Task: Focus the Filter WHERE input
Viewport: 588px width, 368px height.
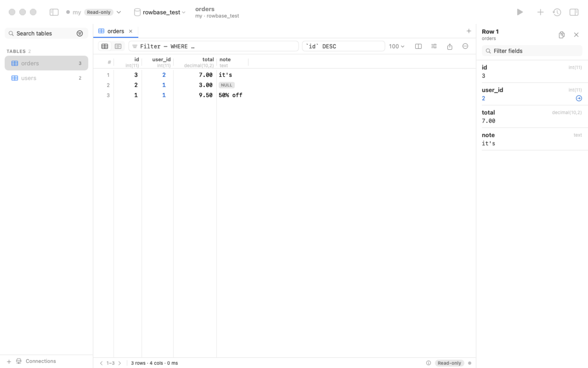Action: pos(214,46)
